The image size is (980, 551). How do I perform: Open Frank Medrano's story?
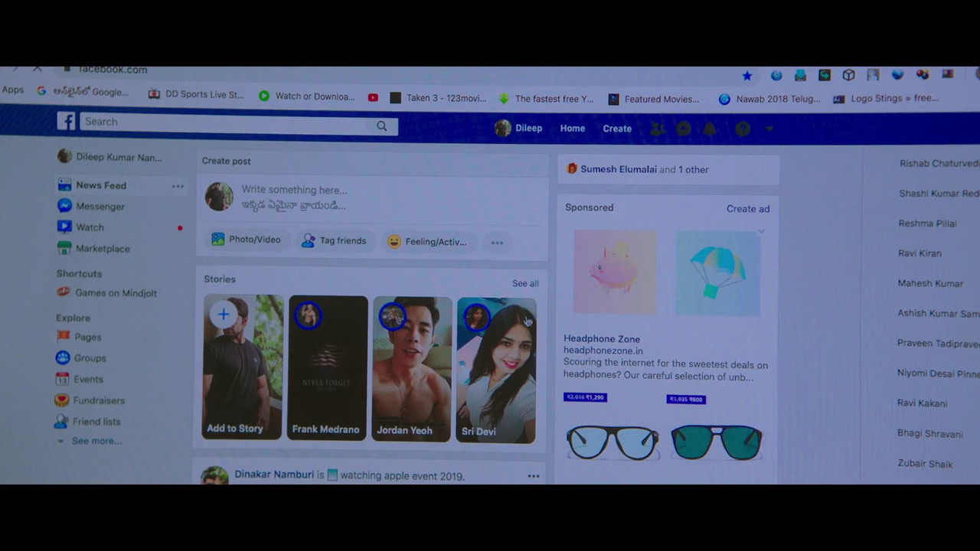pos(327,368)
